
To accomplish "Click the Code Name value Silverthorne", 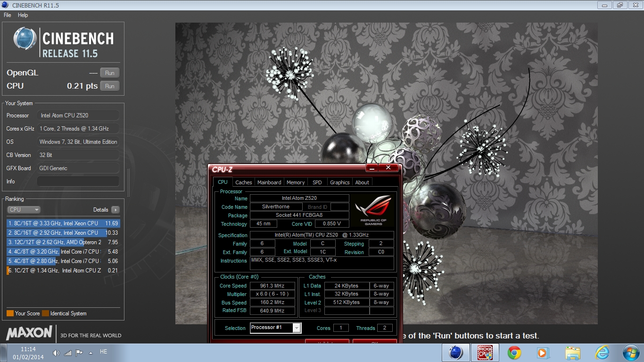I will [x=276, y=207].
